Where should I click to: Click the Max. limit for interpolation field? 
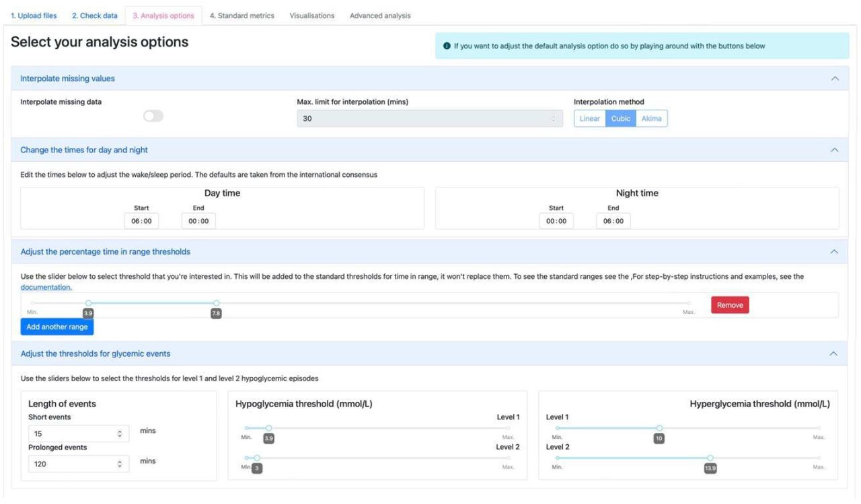[x=430, y=119]
